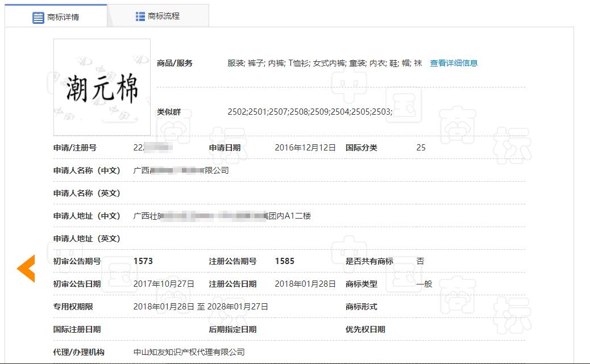
Task: Click the orange left arrow
Action: 26,269
